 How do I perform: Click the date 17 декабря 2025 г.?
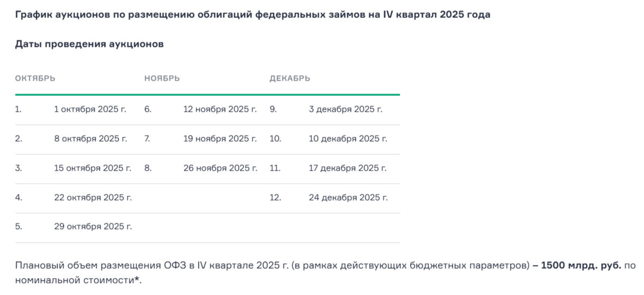pyautogui.click(x=347, y=168)
